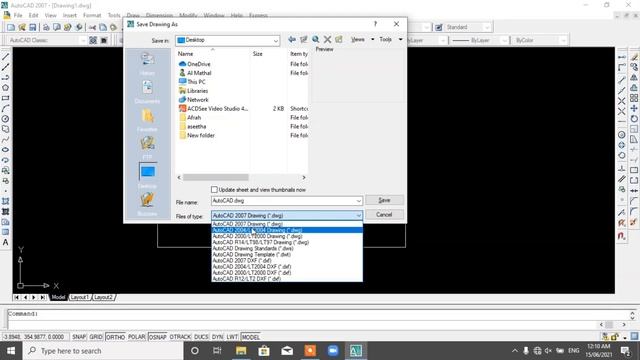Select the Move tool in Modify toolbar

633,109
